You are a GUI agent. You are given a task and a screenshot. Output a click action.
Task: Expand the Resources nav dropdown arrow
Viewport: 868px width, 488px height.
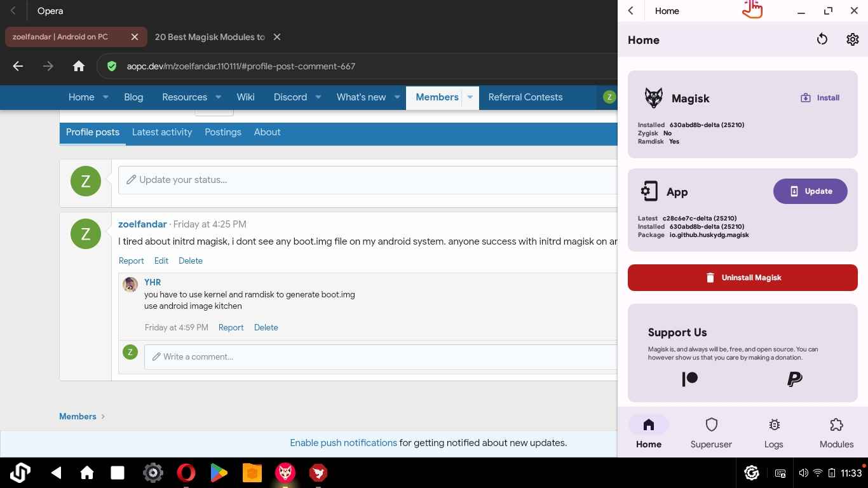coord(218,97)
